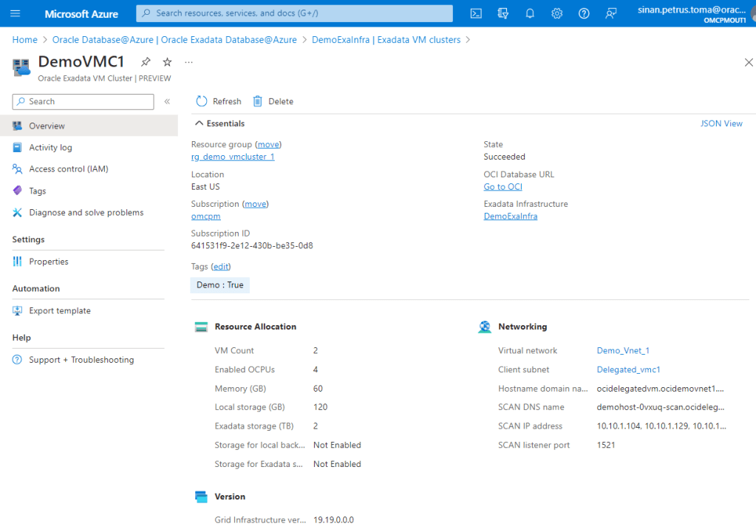
Task: Pin DemoVMC1 to dashboard
Action: (x=146, y=62)
